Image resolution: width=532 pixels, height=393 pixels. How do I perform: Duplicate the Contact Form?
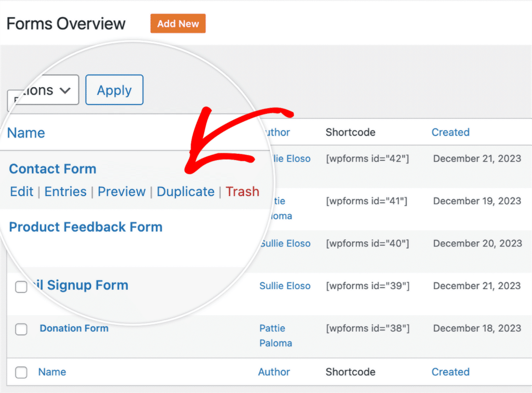coord(185,191)
